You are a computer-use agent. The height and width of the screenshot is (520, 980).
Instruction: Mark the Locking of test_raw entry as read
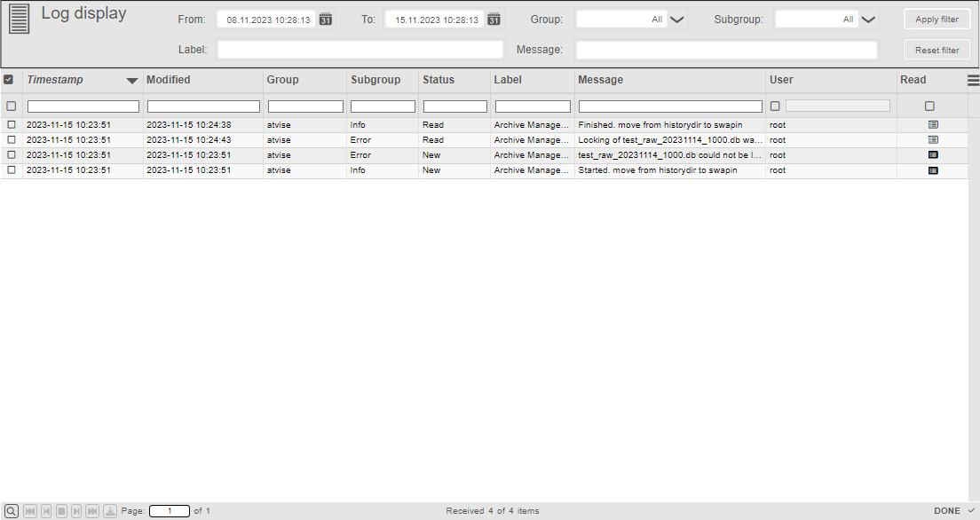[x=932, y=139]
